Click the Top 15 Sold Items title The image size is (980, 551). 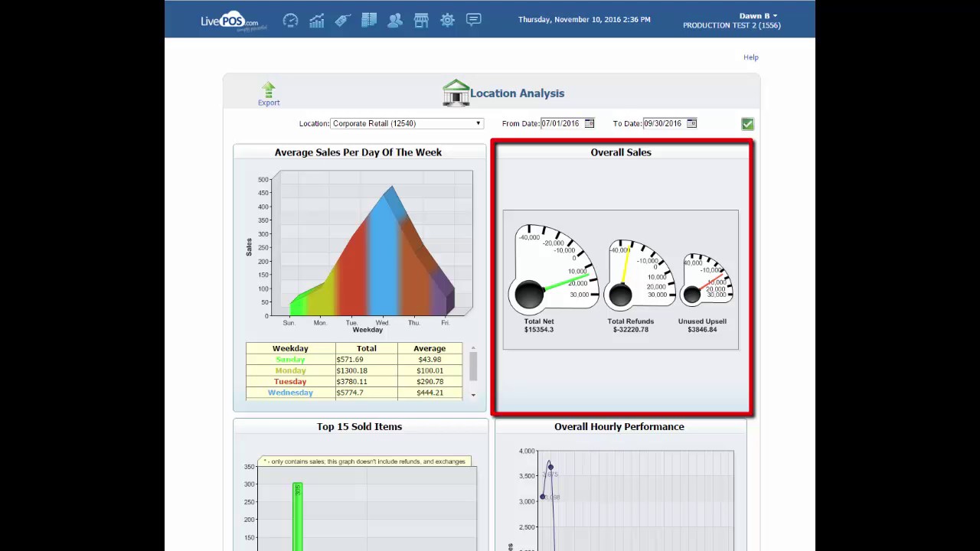[359, 426]
